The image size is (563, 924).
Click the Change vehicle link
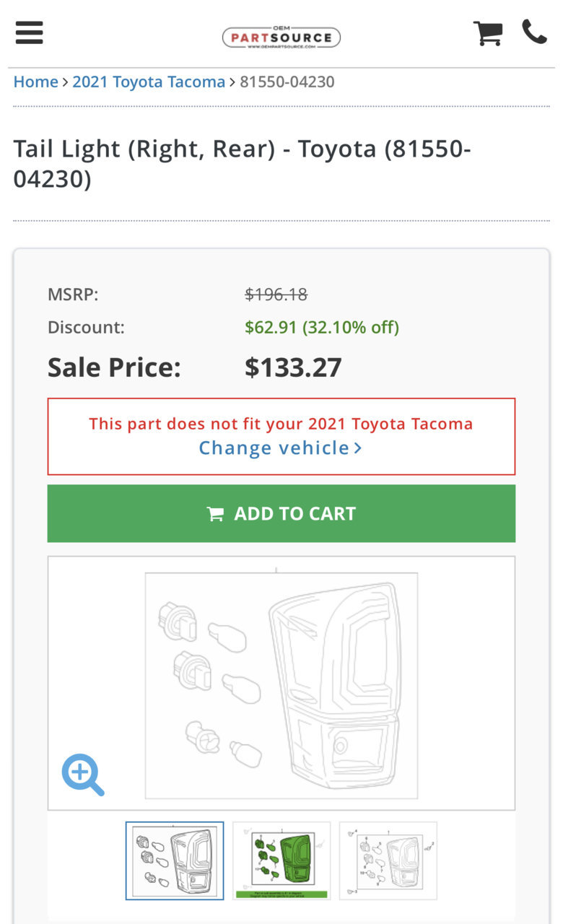274,448
